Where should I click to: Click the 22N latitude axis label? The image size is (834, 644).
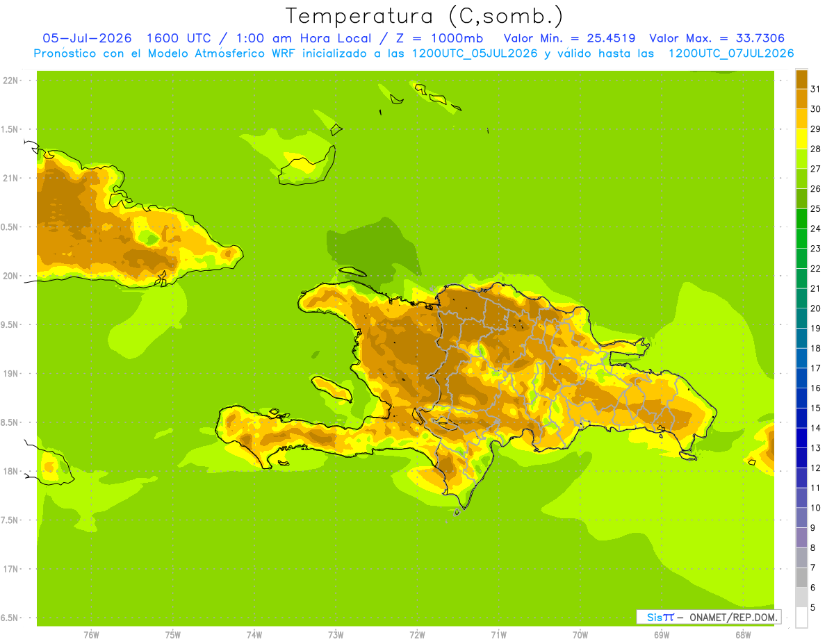11,81
